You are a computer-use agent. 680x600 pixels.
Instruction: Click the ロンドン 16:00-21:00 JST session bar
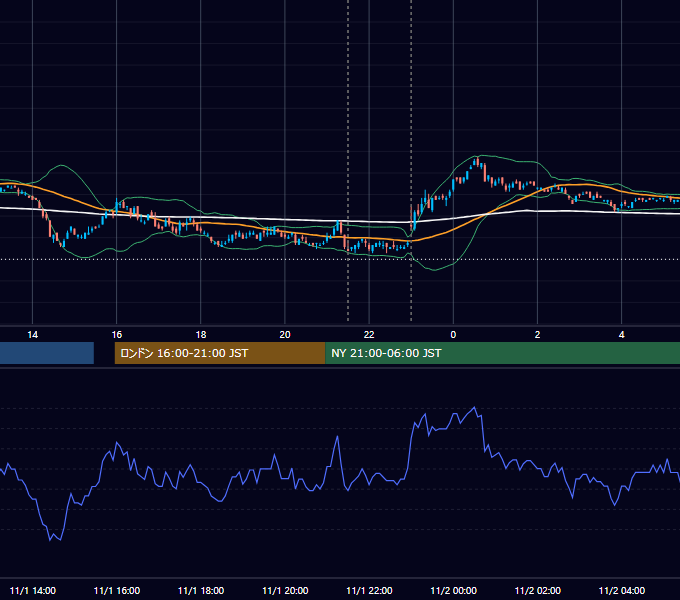[219, 353]
